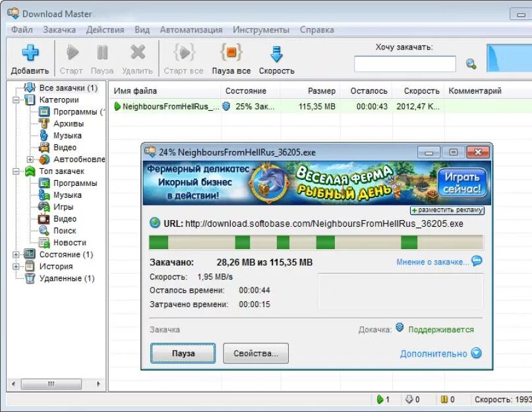
Task: Click the Удалить X toolbar icon
Action: 137,53
